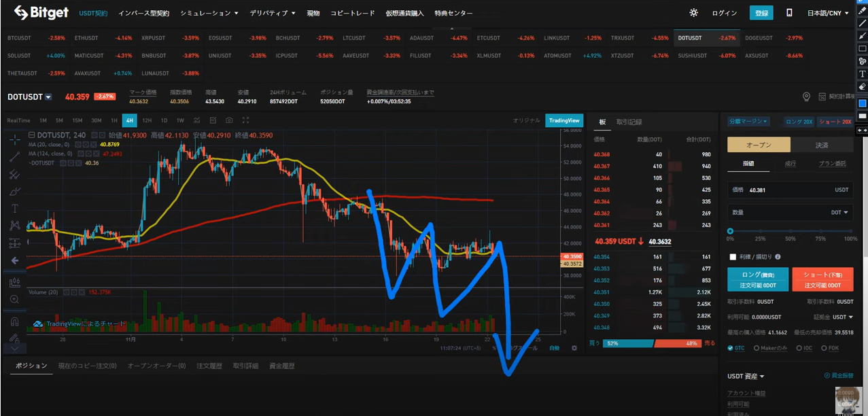Click the 資金振替 link

pyautogui.click(x=839, y=375)
